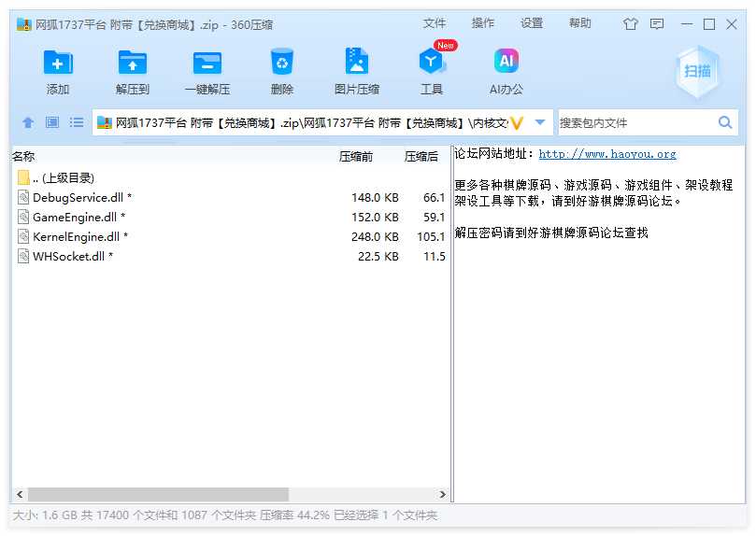Click the 扫描 (Scan) hexagon button
Screen dimensions: 756x536
pos(697,72)
